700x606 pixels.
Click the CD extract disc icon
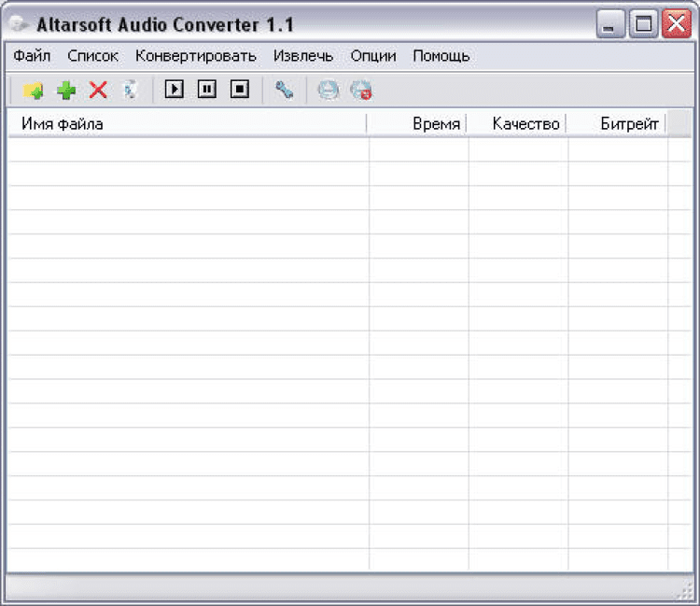click(329, 91)
